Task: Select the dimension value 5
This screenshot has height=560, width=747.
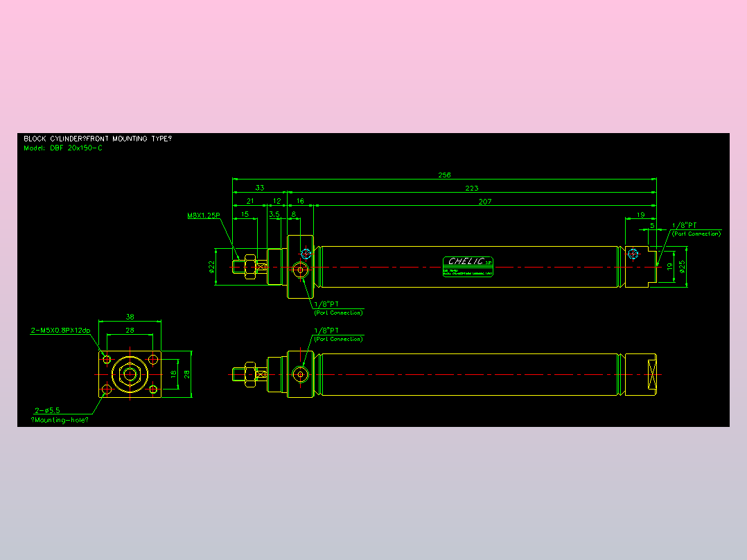Action: [x=653, y=226]
